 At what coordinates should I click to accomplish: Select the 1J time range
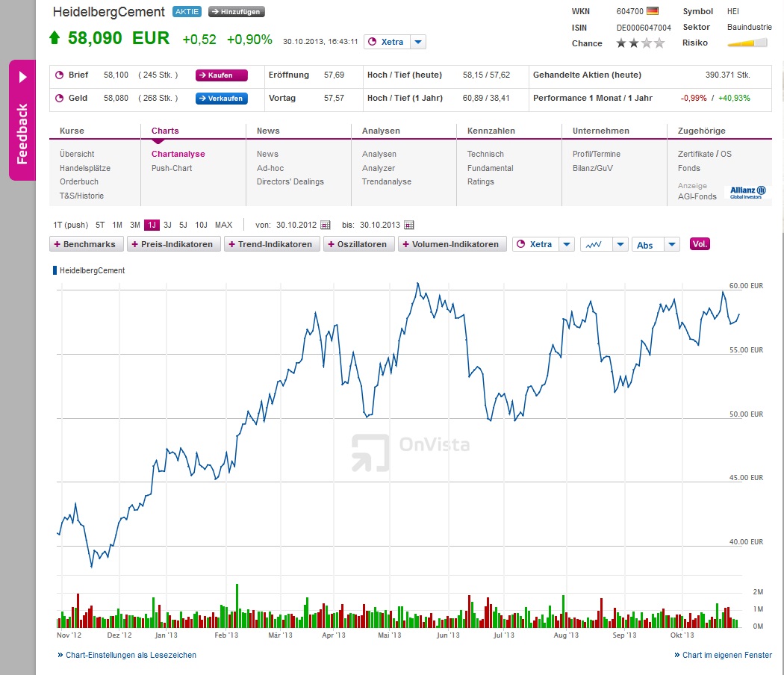(x=152, y=225)
